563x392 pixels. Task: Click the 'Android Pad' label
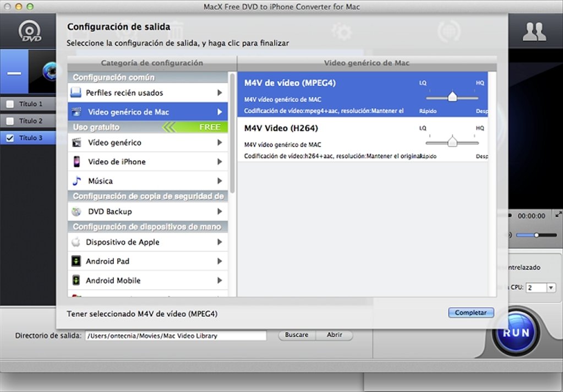107,261
